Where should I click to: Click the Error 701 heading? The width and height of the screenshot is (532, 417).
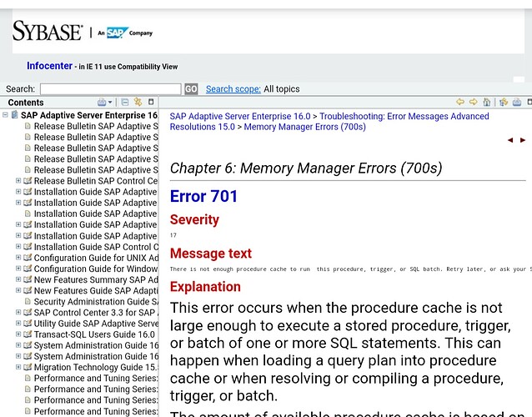[x=203, y=196]
